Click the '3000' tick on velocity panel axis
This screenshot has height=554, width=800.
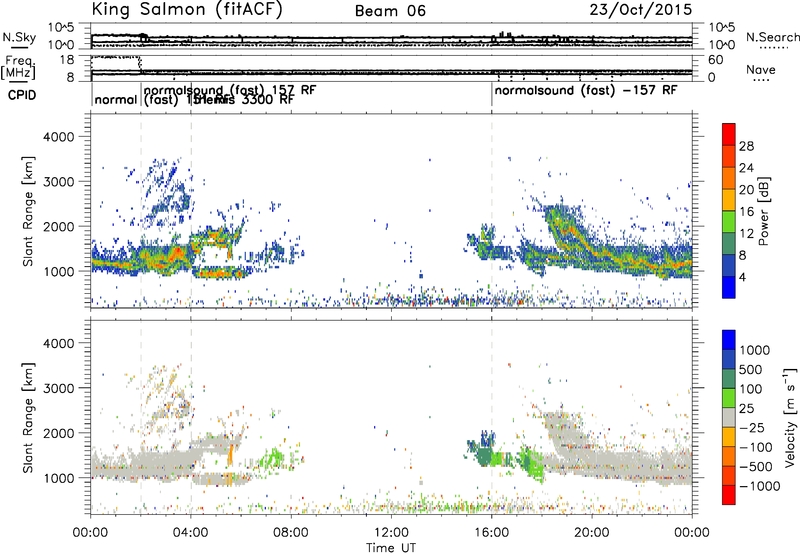coord(58,388)
